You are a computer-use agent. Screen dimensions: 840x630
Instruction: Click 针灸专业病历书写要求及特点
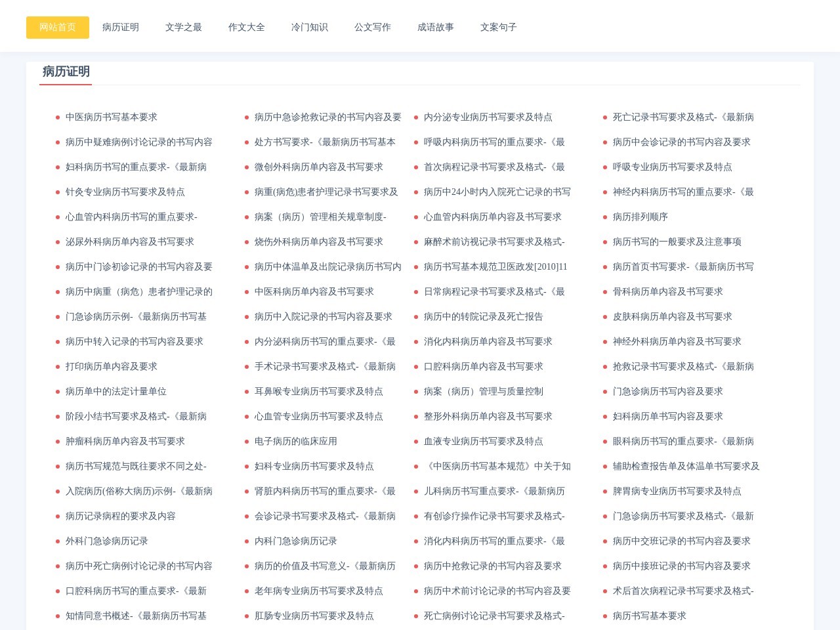(125, 192)
